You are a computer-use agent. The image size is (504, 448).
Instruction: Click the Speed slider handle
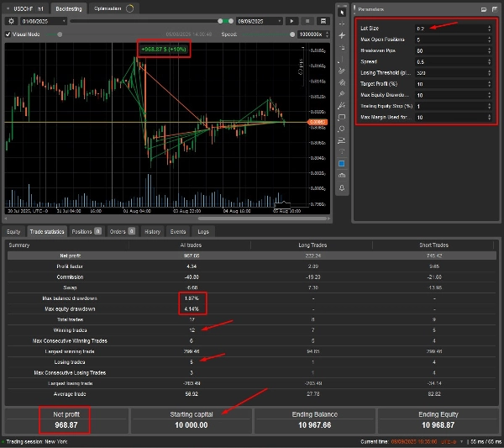pos(292,34)
